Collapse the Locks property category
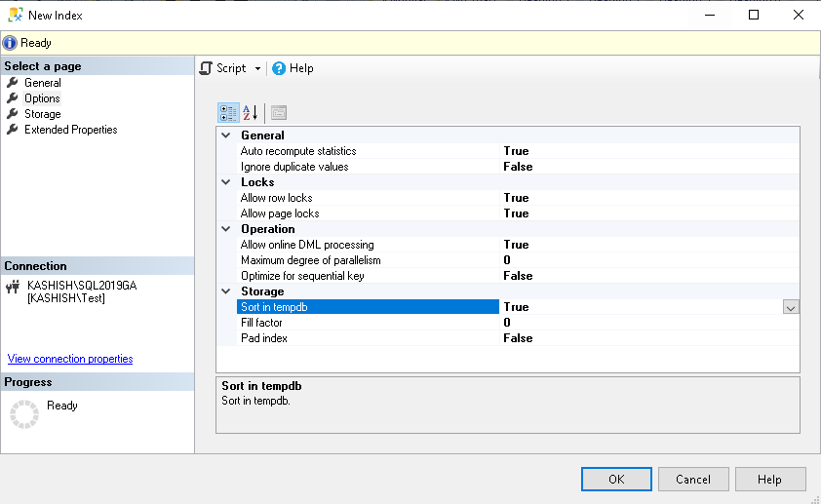Screen dimensions: 821x504 (x=226, y=182)
